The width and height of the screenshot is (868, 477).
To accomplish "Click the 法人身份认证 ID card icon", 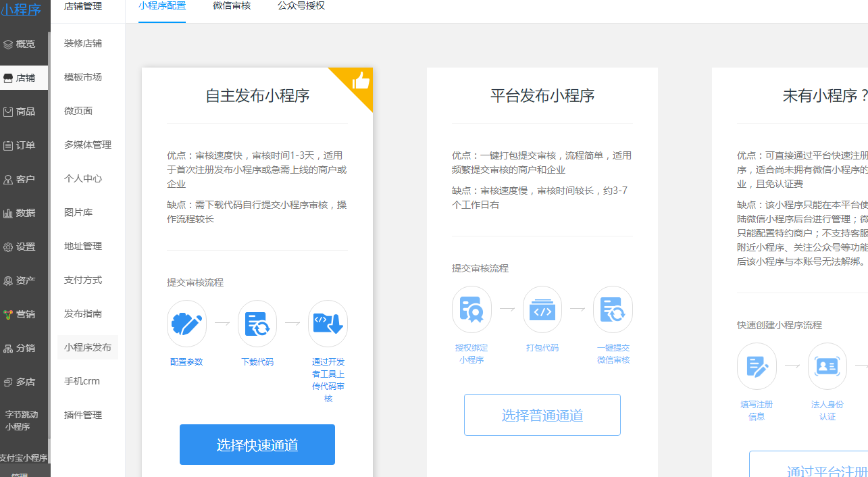I will pos(827,366).
